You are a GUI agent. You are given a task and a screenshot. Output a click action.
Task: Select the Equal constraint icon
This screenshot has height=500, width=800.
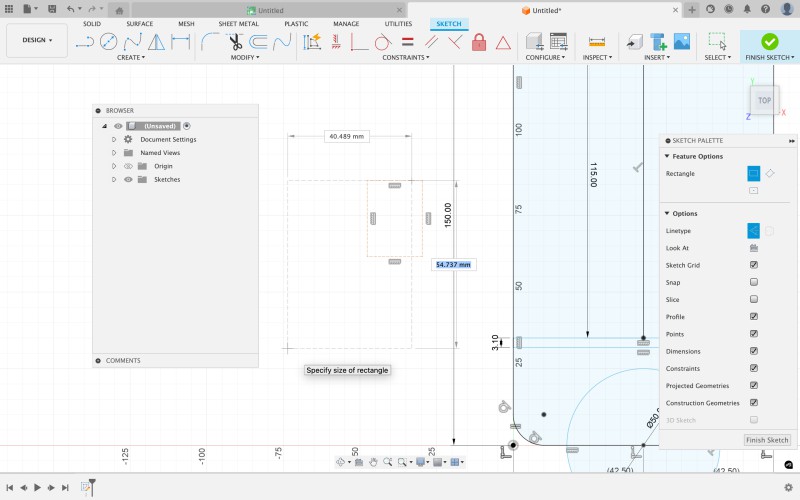pyautogui.click(x=407, y=42)
